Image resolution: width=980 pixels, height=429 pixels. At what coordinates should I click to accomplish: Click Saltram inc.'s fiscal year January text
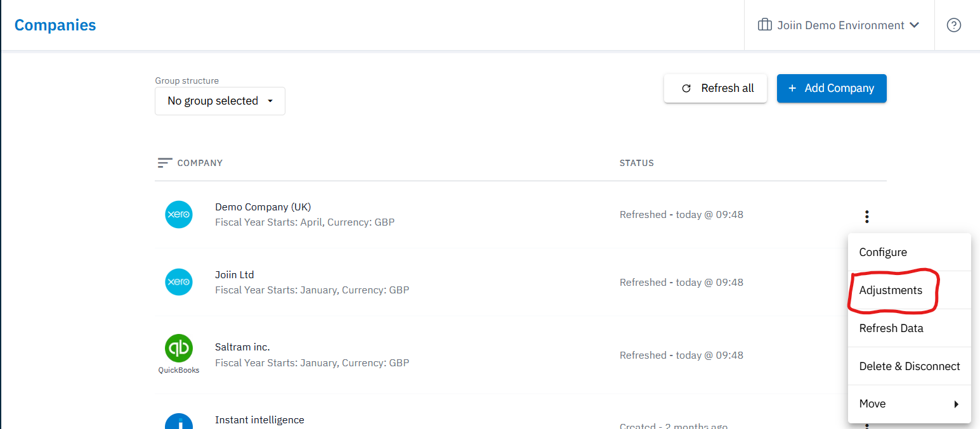pos(312,363)
